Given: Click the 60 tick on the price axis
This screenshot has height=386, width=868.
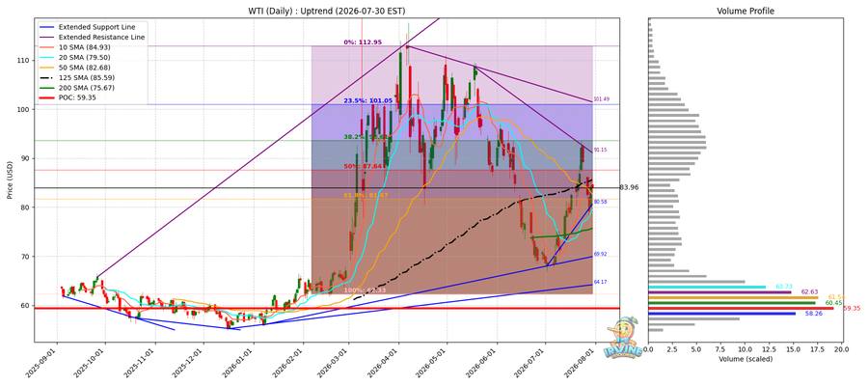Looking at the screenshot, I should tap(26, 305).
